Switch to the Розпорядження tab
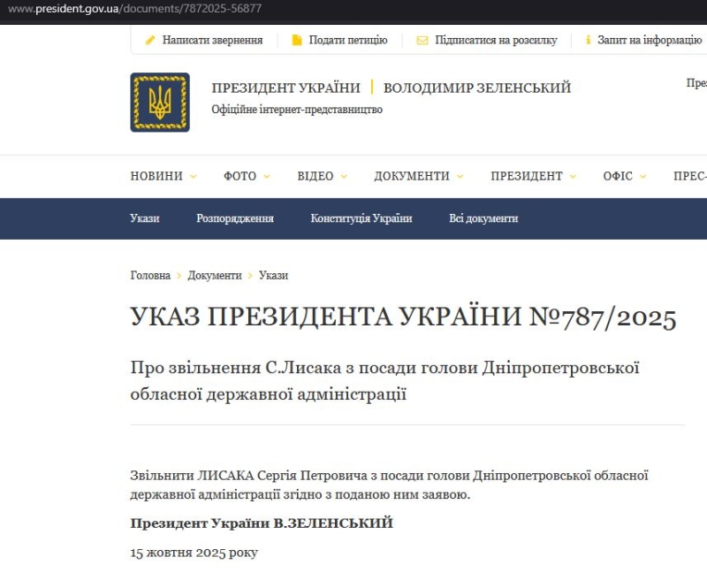The height and width of the screenshot is (588, 707). pyautogui.click(x=235, y=218)
